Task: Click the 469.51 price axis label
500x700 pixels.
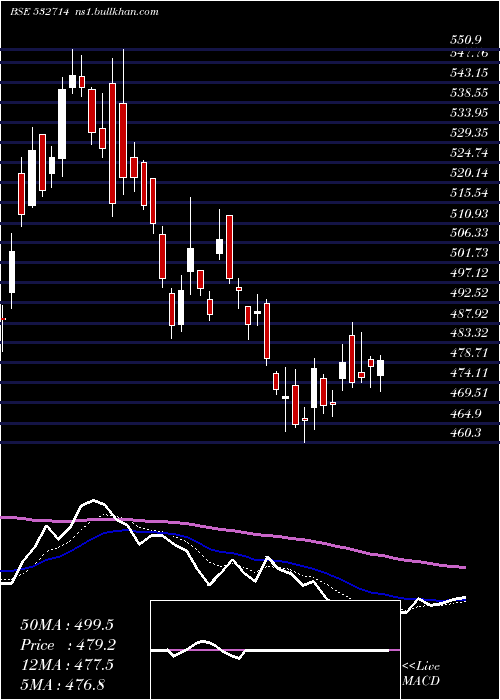Action: [469, 393]
